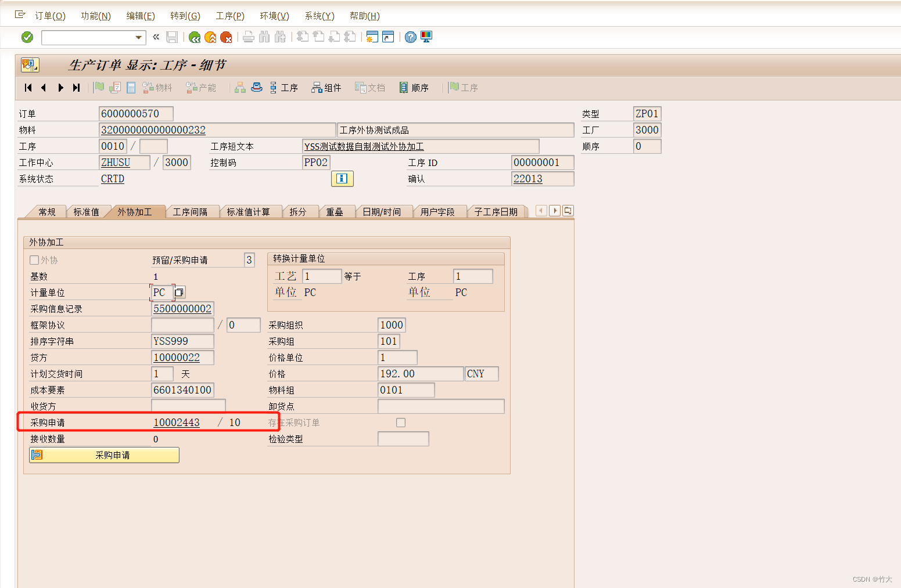Screen dimensions: 901x588
Task: Click the 组件 components button
Action: pyautogui.click(x=326, y=88)
